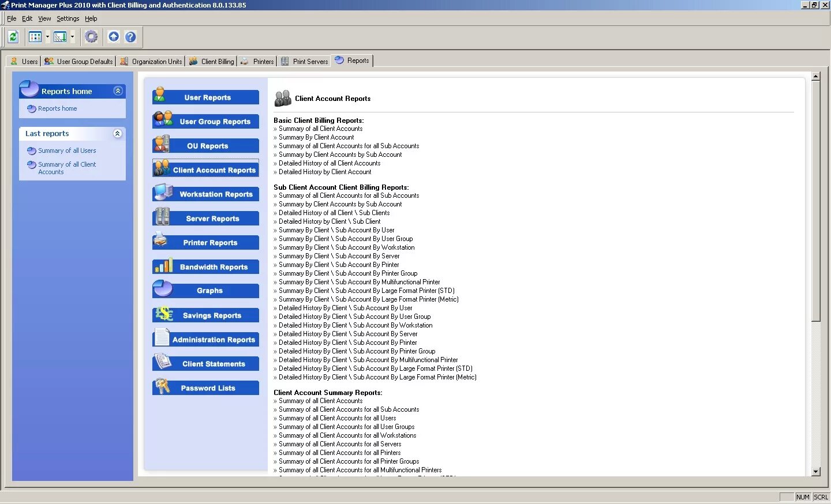Open Summary By Client \ Sub Account By User
This screenshot has width=831, height=504.
point(336,230)
